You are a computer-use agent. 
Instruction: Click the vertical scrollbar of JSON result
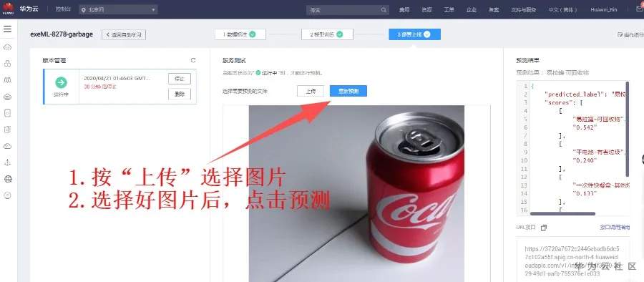point(627,129)
